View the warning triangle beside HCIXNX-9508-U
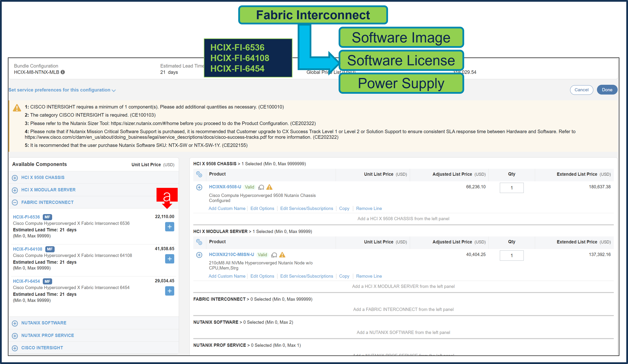 tap(270, 187)
